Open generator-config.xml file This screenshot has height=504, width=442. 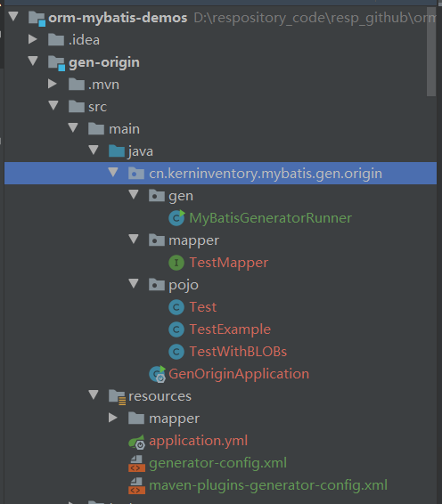coord(217,464)
